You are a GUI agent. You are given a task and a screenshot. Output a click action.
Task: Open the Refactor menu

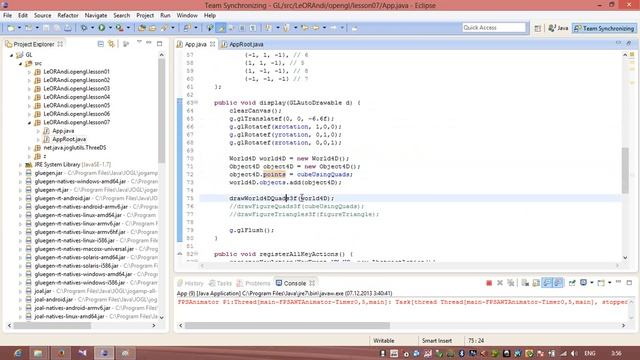(x=68, y=16)
